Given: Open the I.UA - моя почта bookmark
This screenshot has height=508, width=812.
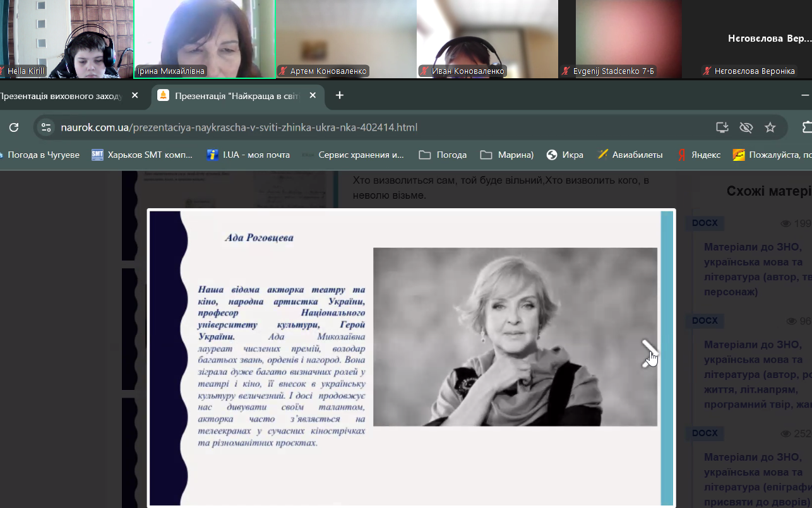Looking at the screenshot, I should pyautogui.click(x=249, y=155).
